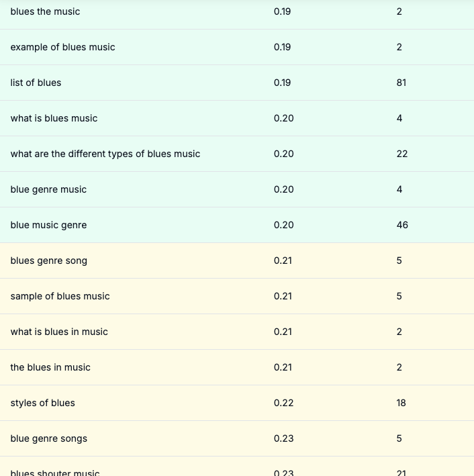Click value 22 in the different types row
474x476 pixels.
(402, 154)
